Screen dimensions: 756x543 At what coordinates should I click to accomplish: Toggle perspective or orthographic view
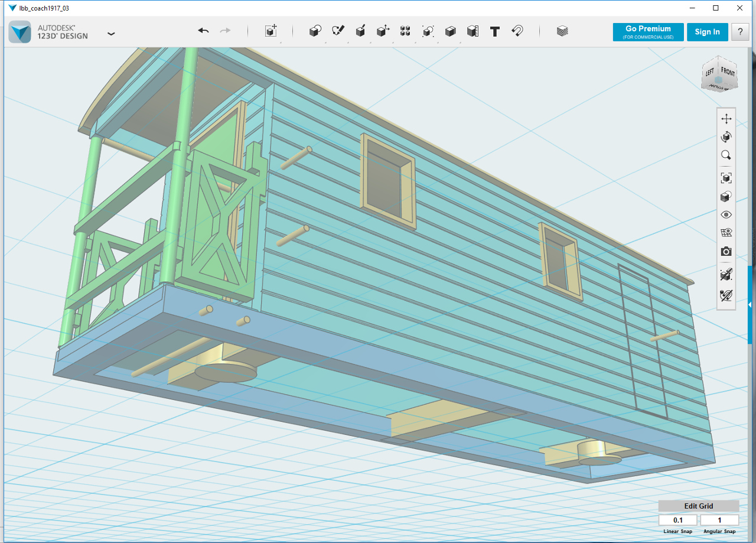[726, 196]
